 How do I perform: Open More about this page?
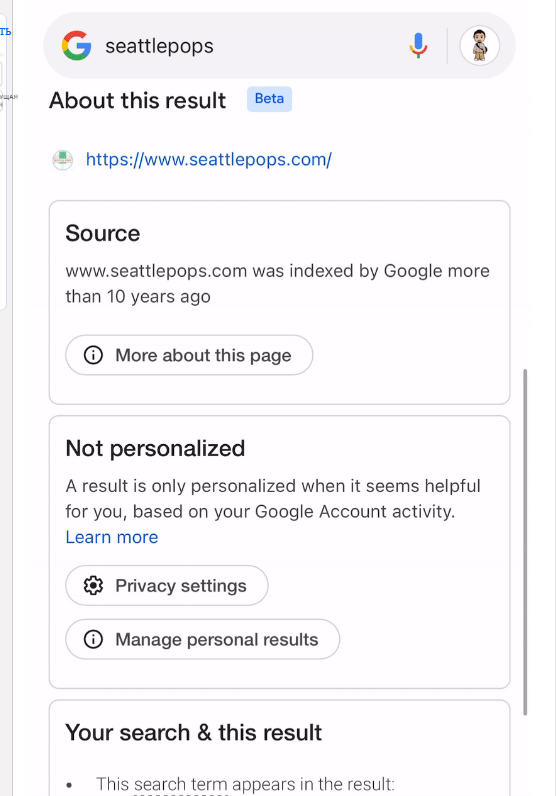click(189, 355)
